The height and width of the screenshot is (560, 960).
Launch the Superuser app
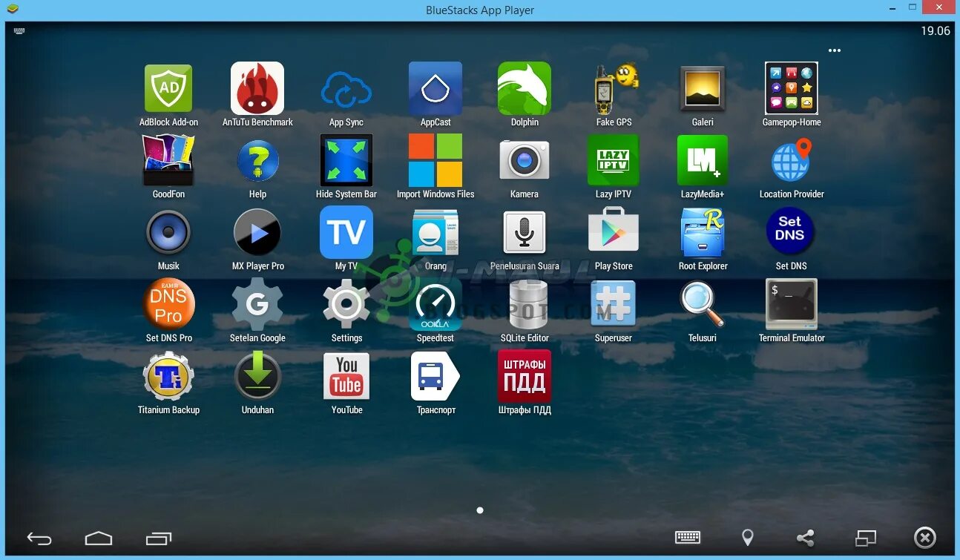[614, 304]
